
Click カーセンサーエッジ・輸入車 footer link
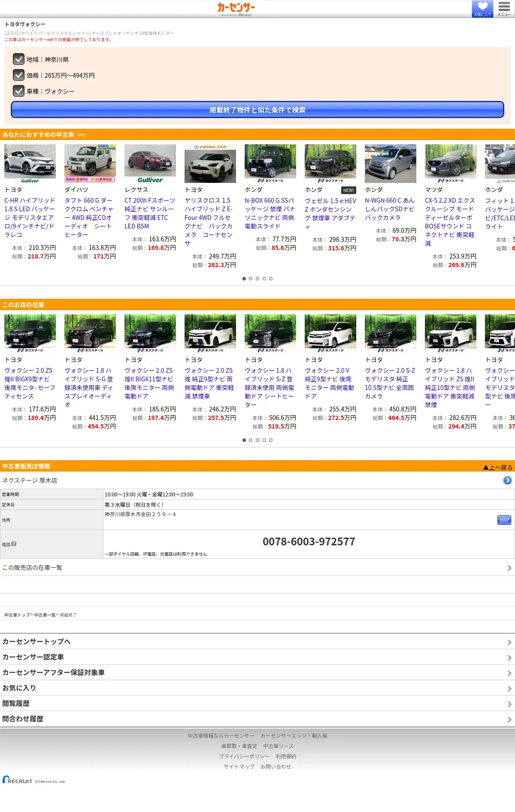294,736
